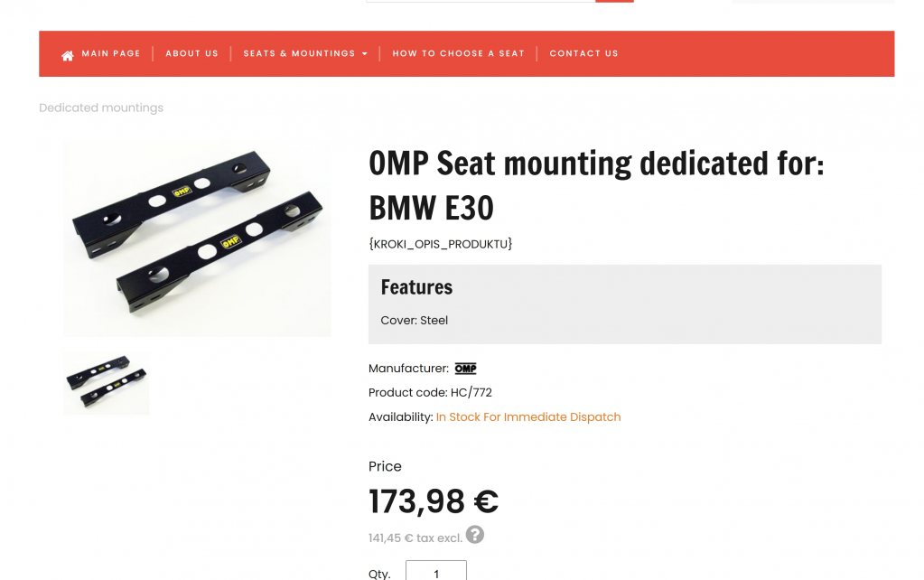Click the 173,98 € price

pyautogui.click(x=433, y=501)
